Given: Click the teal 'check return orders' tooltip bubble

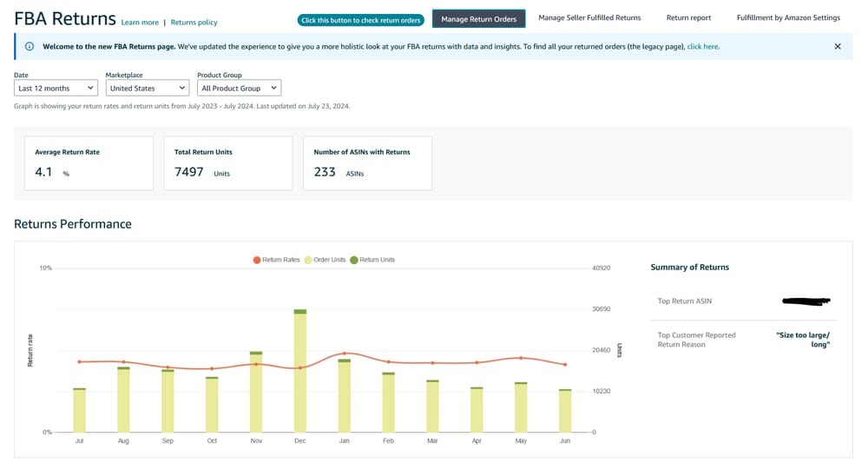Looking at the screenshot, I should tap(361, 20).
